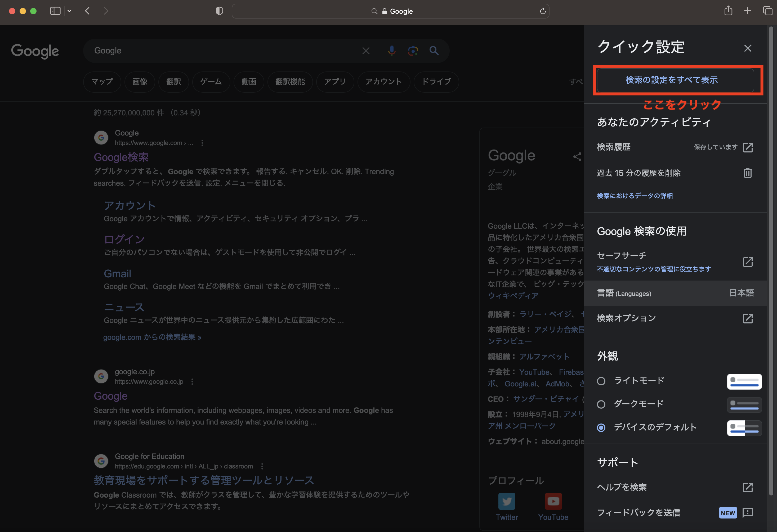Select the ライトモード radio button
The image size is (777, 532).
601,381
